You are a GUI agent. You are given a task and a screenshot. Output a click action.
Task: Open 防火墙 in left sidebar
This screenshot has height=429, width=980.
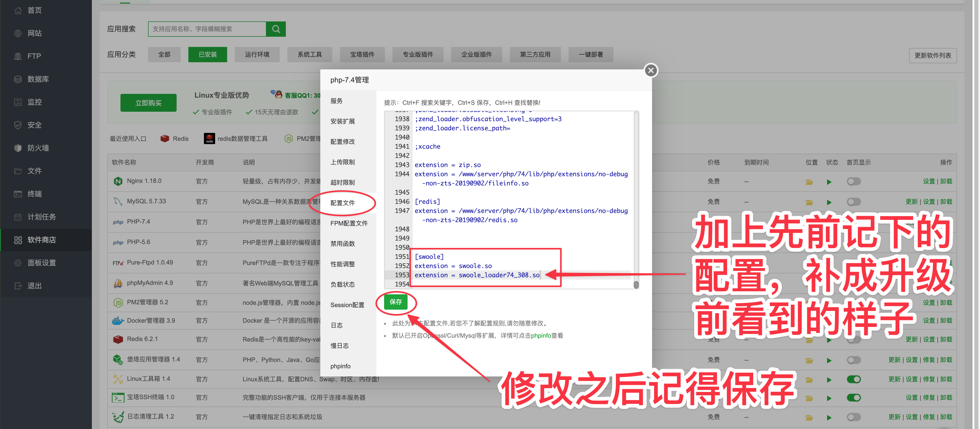point(46,148)
